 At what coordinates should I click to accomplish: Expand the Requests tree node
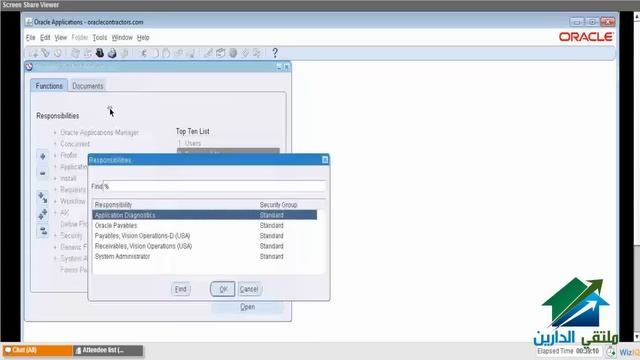click(55, 190)
